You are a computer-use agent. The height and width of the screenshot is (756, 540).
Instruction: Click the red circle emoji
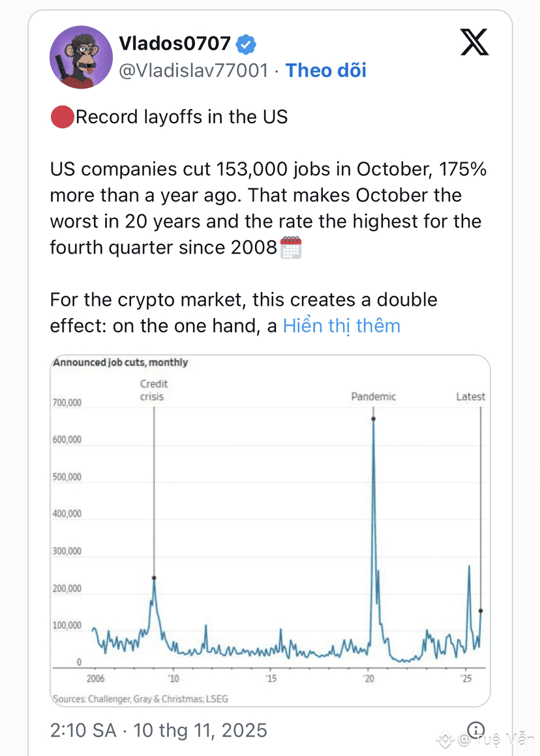pyautogui.click(x=62, y=117)
